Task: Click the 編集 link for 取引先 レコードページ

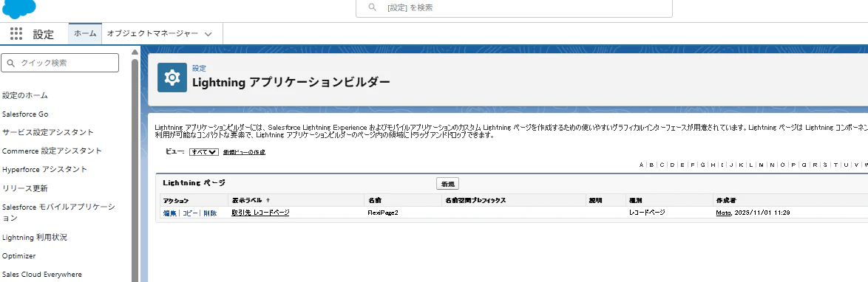Action: pos(169,213)
